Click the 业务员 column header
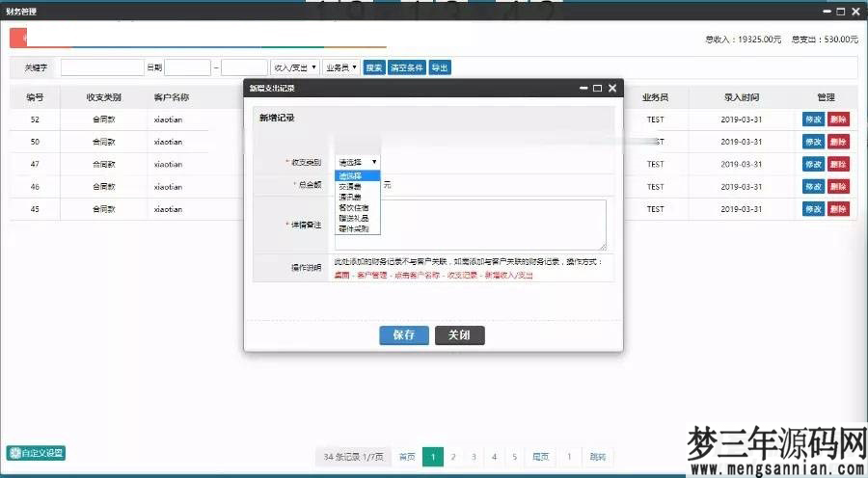 click(656, 97)
